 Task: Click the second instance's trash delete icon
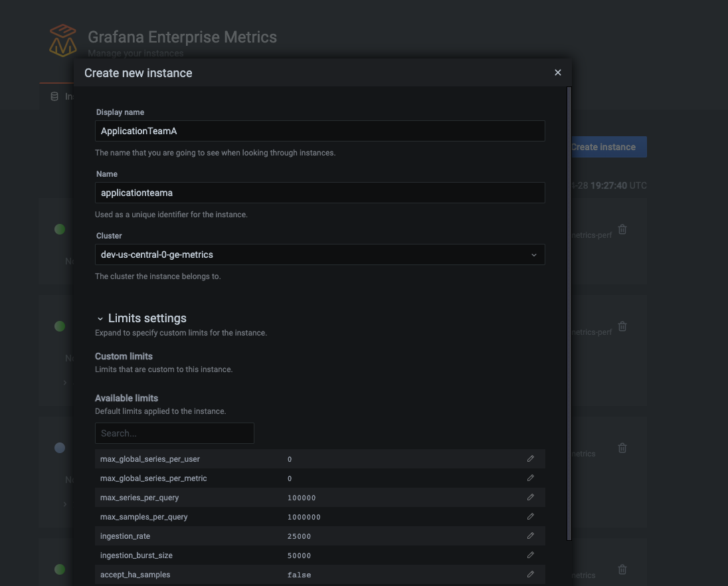pos(622,326)
